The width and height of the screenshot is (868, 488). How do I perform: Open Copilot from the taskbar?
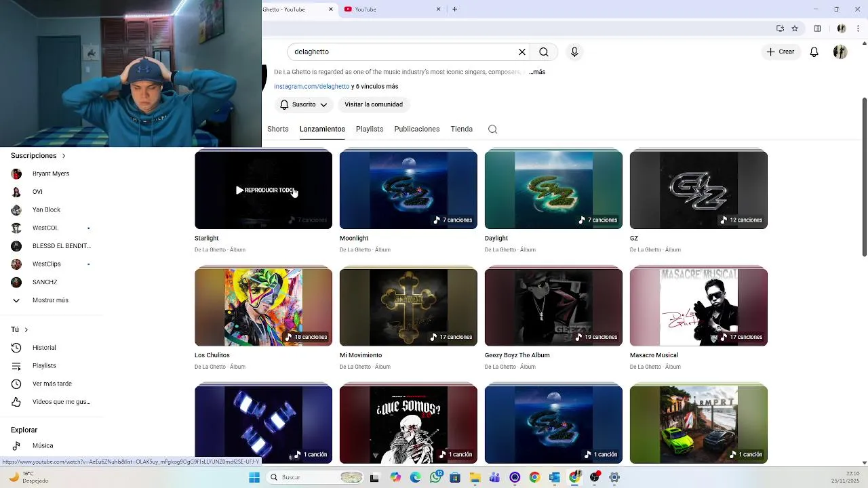tap(396, 477)
